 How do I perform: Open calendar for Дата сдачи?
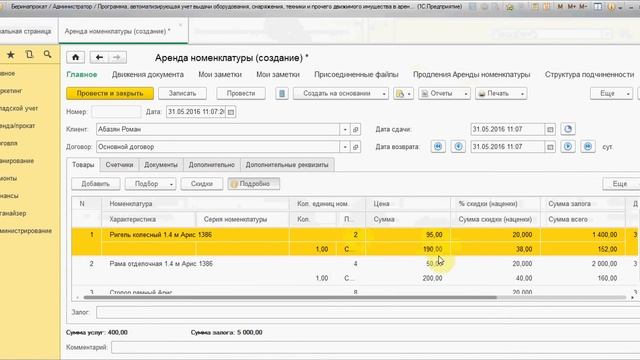click(550, 129)
